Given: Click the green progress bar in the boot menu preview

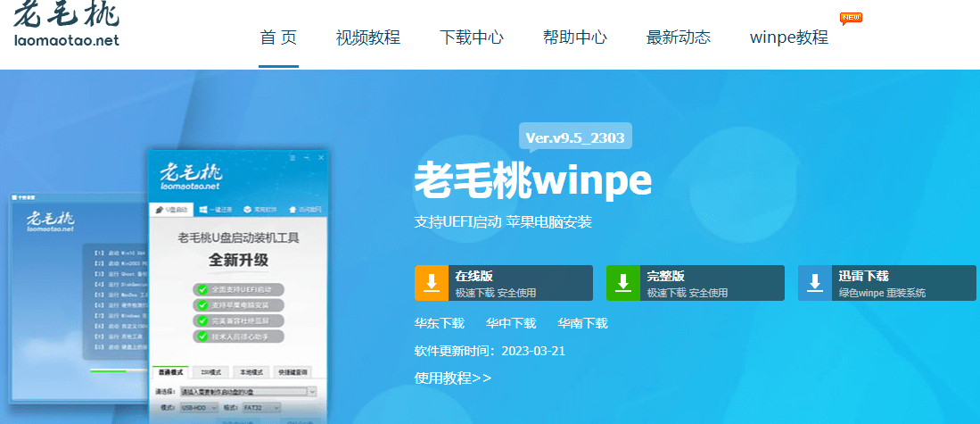Looking at the screenshot, I should click(108, 370).
